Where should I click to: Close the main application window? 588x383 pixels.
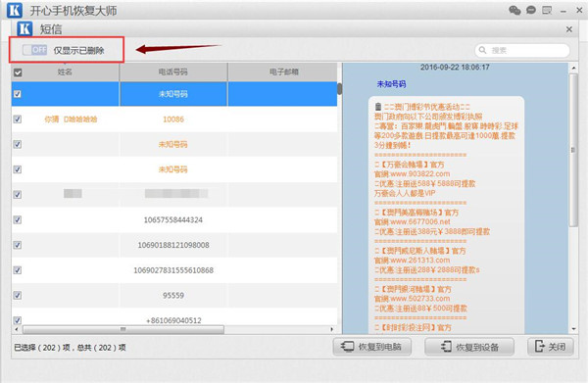pyautogui.click(x=579, y=11)
